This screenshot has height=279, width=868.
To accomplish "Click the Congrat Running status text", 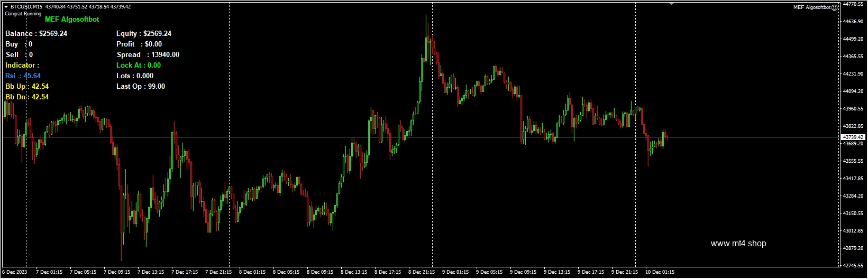I will [23, 14].
